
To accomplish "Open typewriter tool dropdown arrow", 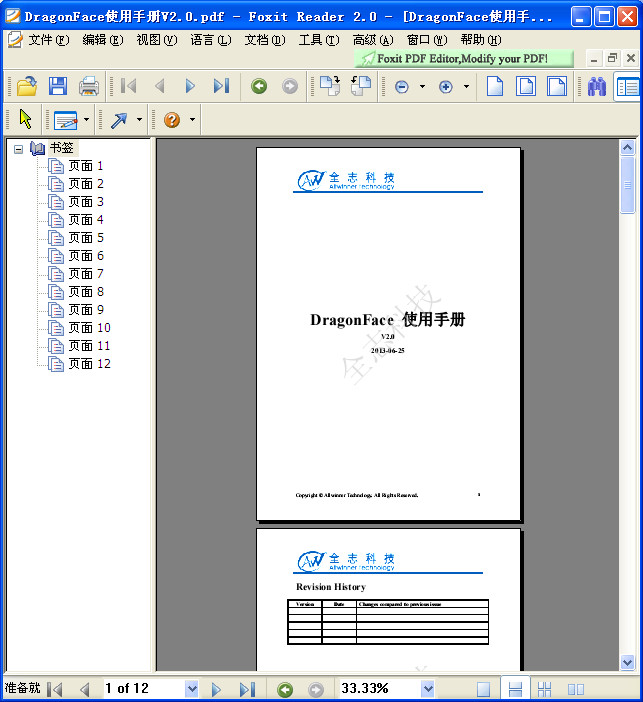I will (x=86, y=120).
